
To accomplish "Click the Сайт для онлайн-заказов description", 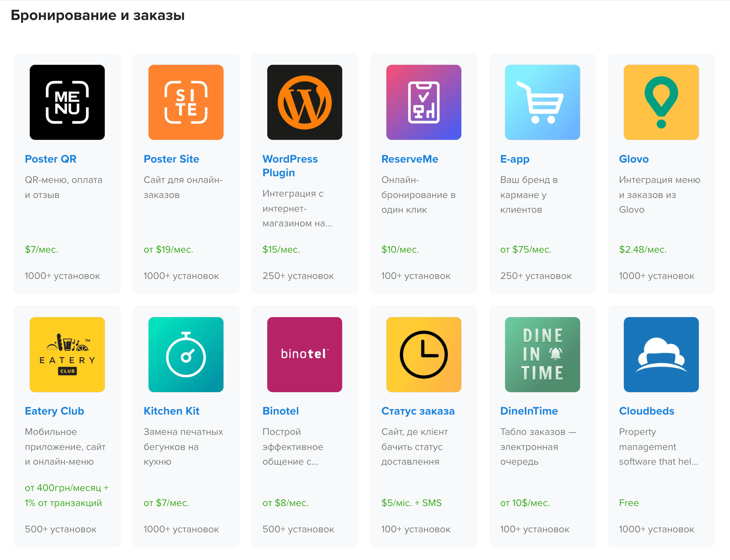I will click(x=183, y=187).
